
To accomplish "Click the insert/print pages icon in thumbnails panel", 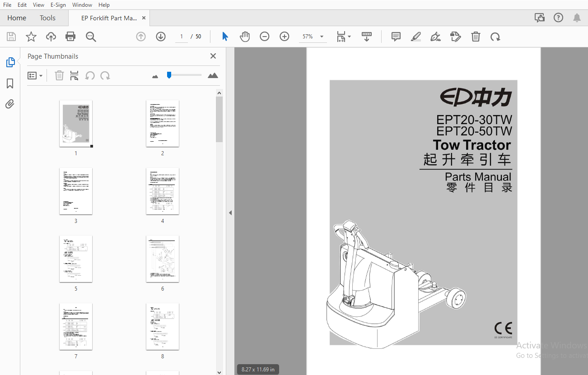I will pyautogui.click(x=75, y=75).
